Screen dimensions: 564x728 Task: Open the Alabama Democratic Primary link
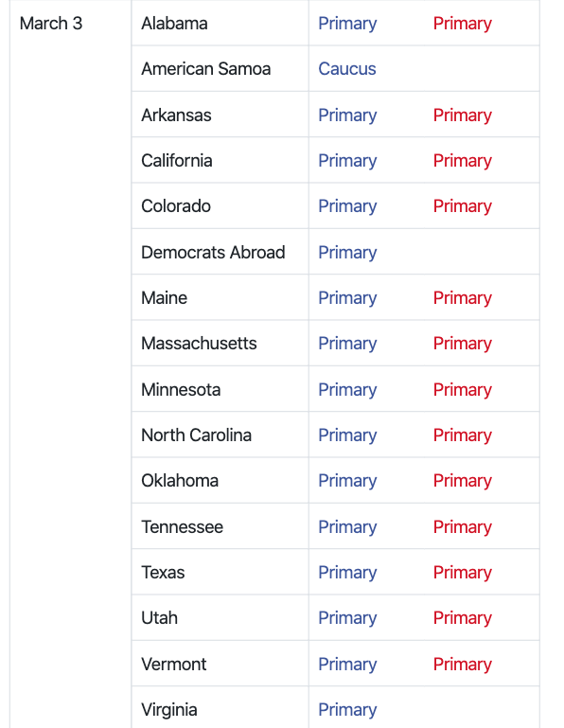click(x=347, y=24)
